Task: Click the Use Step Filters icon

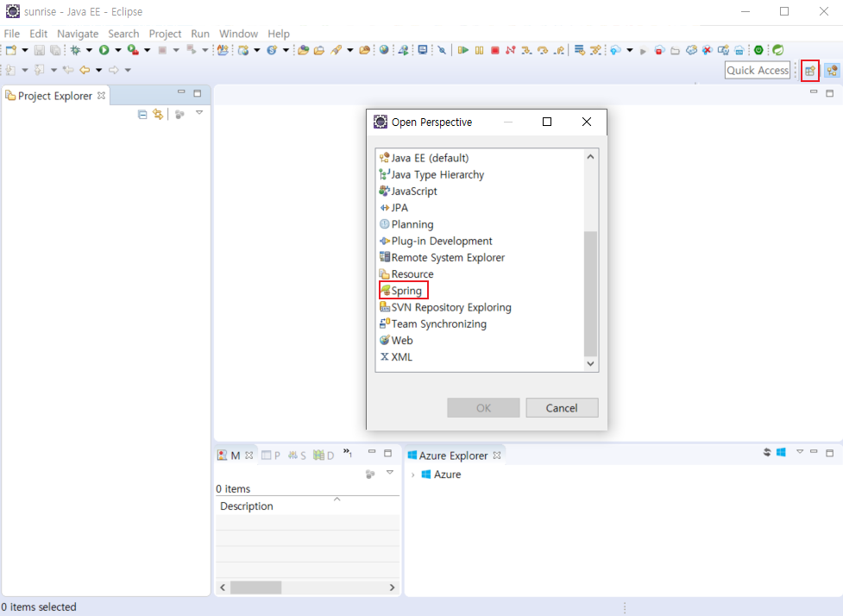Action: point(595,50)
